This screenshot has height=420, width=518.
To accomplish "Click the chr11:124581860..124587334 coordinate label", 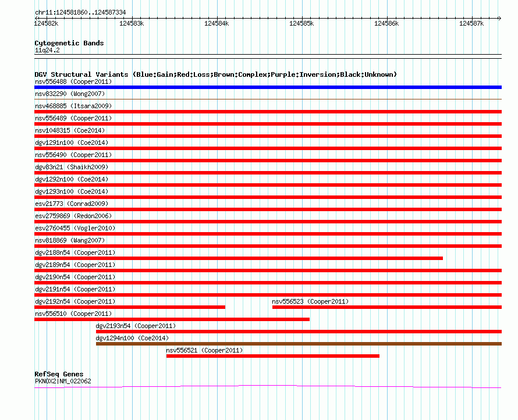I will 80,12.
